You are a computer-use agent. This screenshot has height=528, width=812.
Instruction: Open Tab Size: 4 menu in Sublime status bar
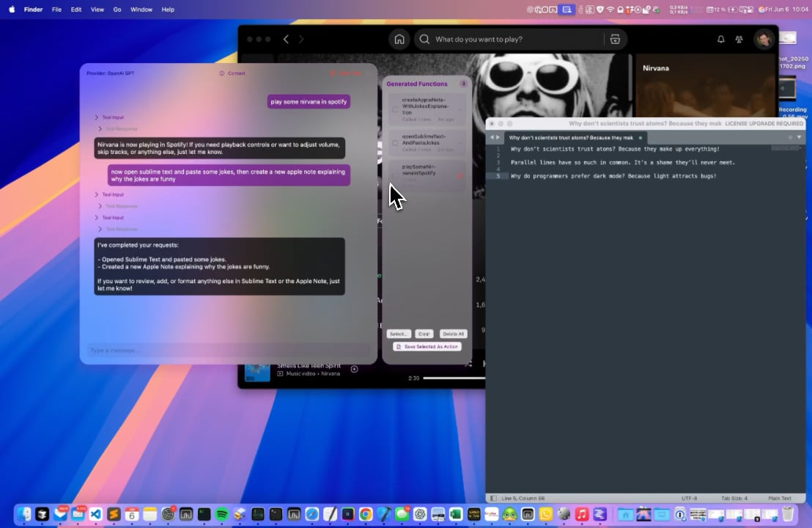[x=734, y=498]
